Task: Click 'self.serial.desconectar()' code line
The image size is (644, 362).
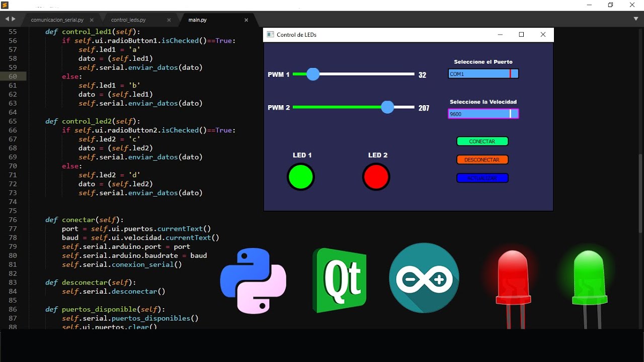Action: tap(114, 292)
